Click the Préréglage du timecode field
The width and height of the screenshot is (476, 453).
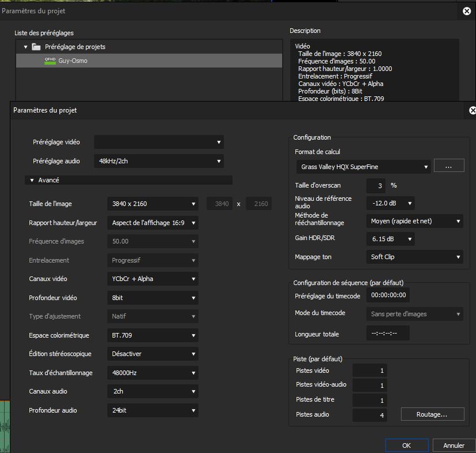click(388, 295)
